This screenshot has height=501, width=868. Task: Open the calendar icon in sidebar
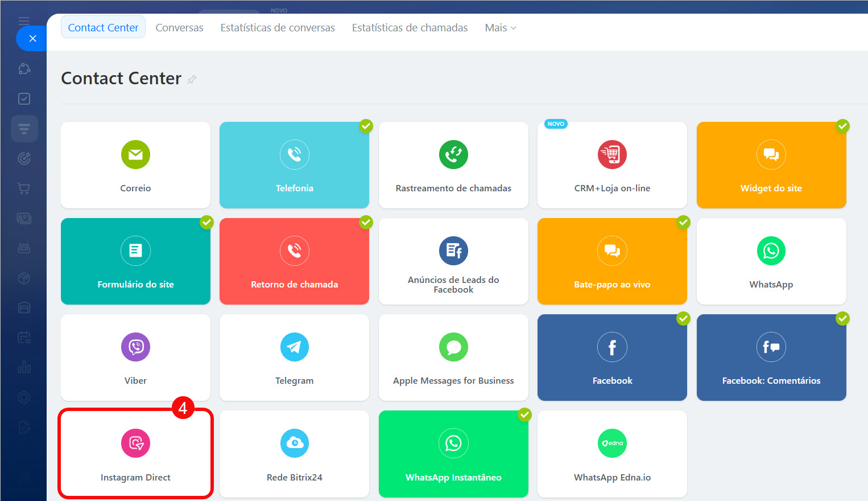(x=24, y=337)
